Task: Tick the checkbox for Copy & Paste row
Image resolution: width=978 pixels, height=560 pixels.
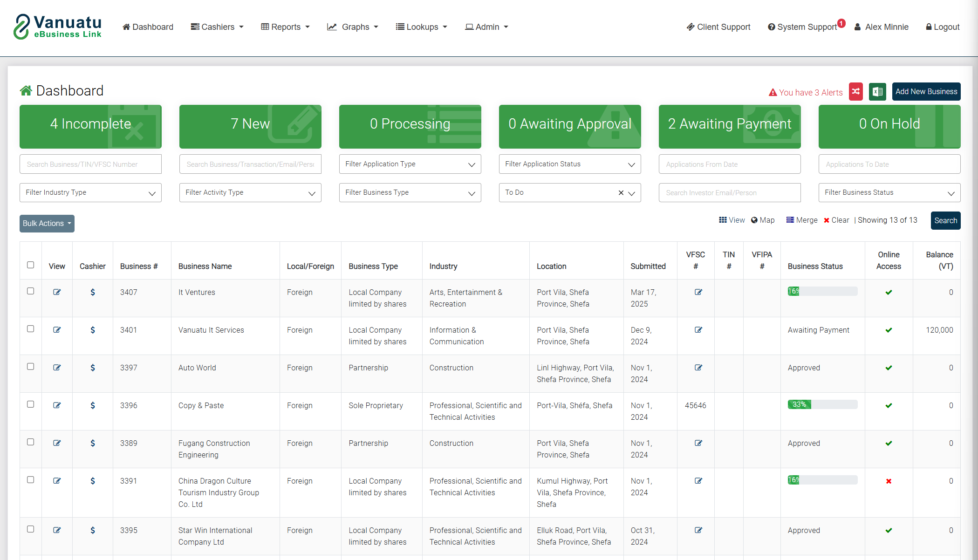Action: 31,404
